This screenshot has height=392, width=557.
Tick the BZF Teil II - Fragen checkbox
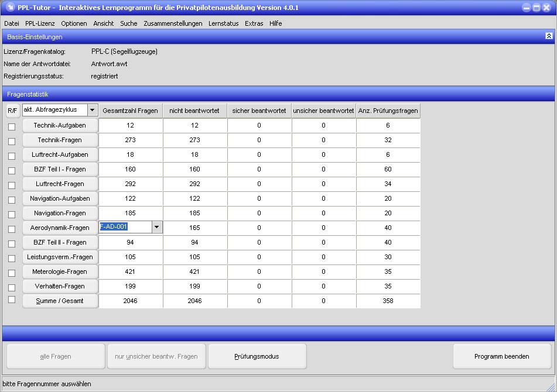coord(12,244)
